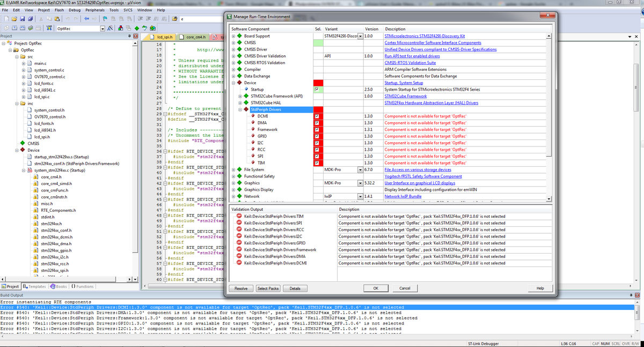Click the Paste toolbar icon
Screen dimensions: 644x347
click(x=57, y=19)
